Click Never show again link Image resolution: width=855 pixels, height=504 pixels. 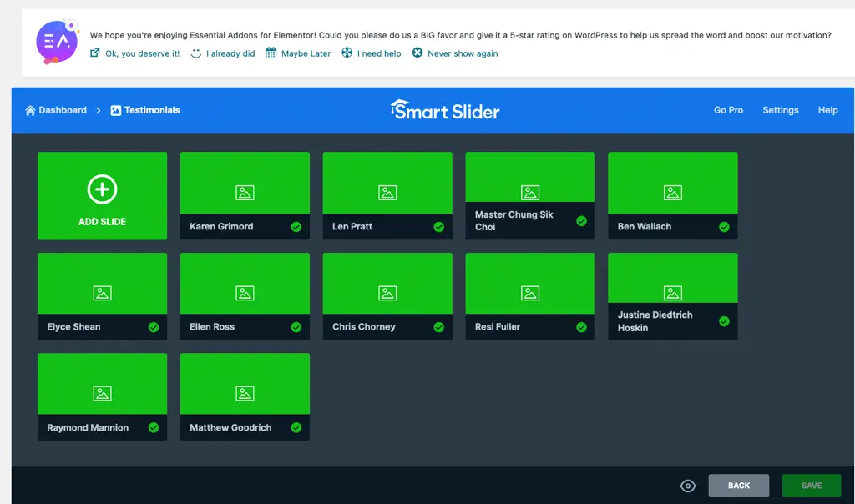[x=463, y=53]
